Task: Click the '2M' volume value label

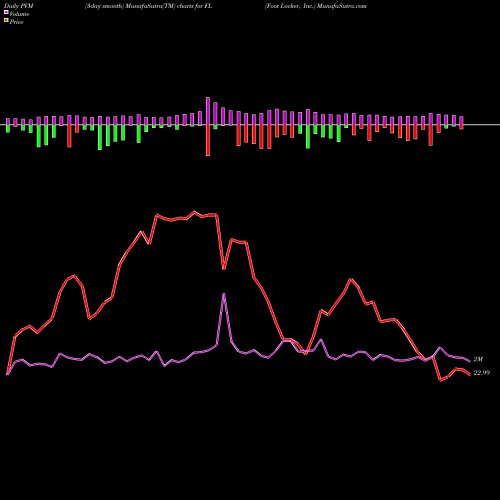Action: [478, 359]
